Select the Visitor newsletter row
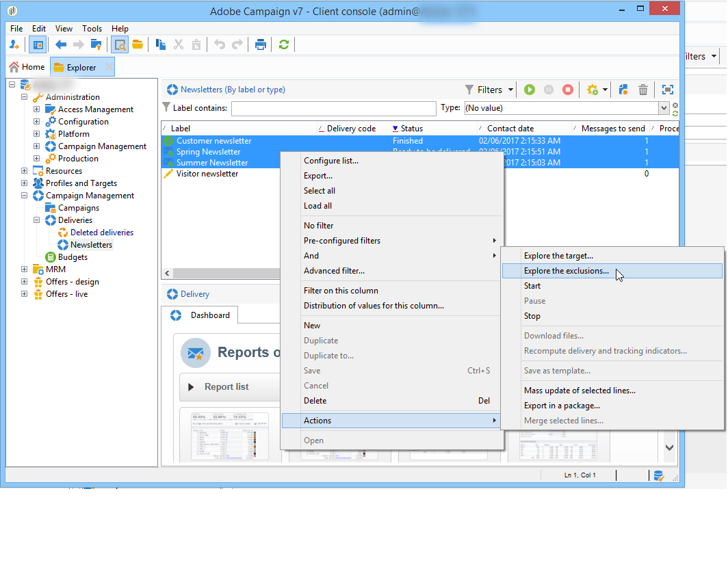This screenshot has height=580, width=728. pyautogui.click(x=419, y=174)
